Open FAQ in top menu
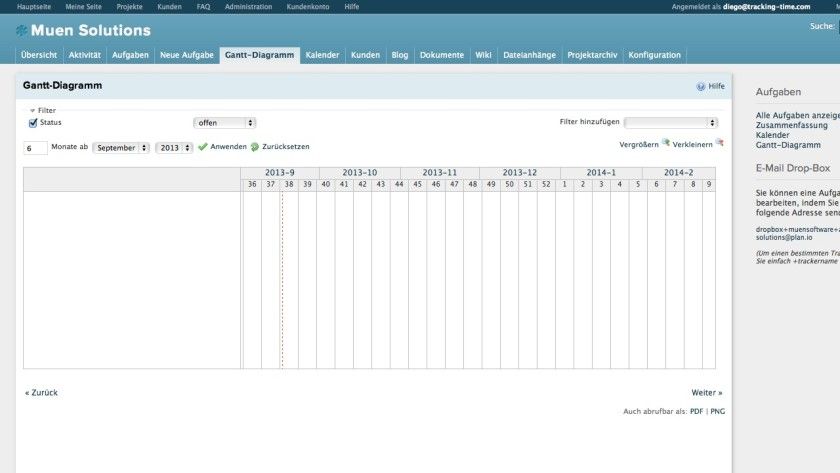Screen dimensions: 840x473 click(203, 7)
